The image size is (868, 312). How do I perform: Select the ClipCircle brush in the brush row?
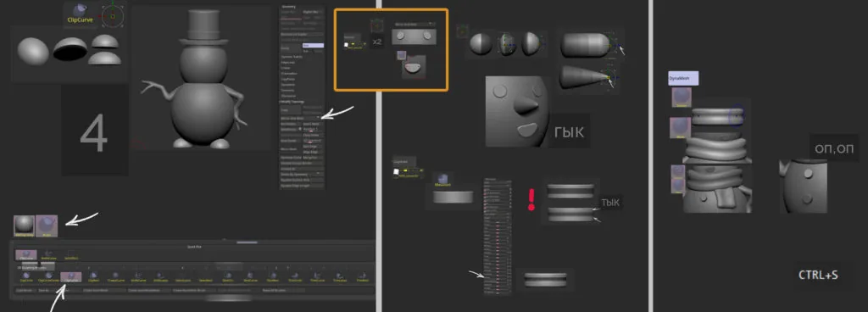click(26, 277)
